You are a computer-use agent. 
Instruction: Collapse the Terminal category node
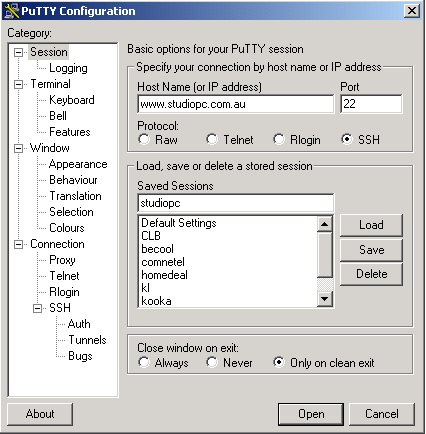click(x=19, y=84)
